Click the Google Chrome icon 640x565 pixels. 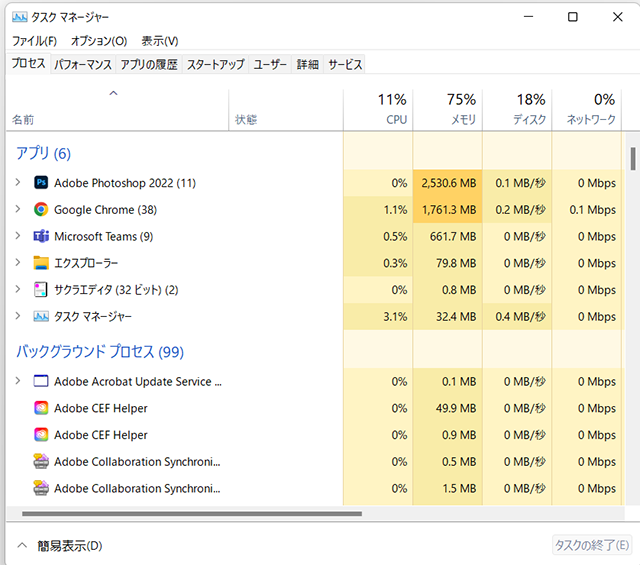(41, 209)
